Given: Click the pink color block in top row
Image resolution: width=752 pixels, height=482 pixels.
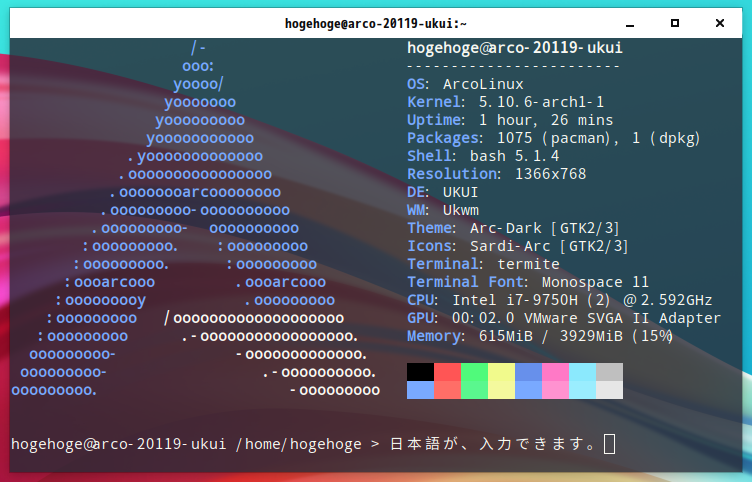Looking at the screenshot, I should tap(555, 372).
